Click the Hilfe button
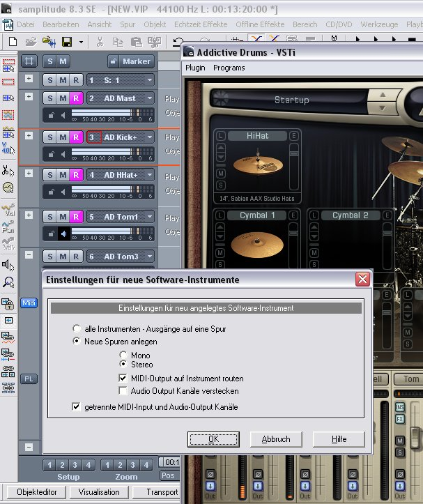Image resolution: width=423 pixels, height=504 pixels. pos(339,439)
